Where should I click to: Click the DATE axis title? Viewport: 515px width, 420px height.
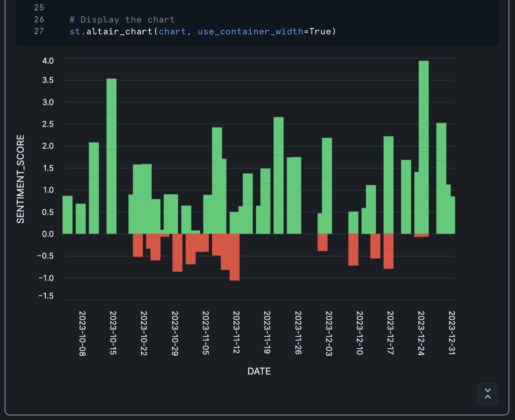coord(259,371)
